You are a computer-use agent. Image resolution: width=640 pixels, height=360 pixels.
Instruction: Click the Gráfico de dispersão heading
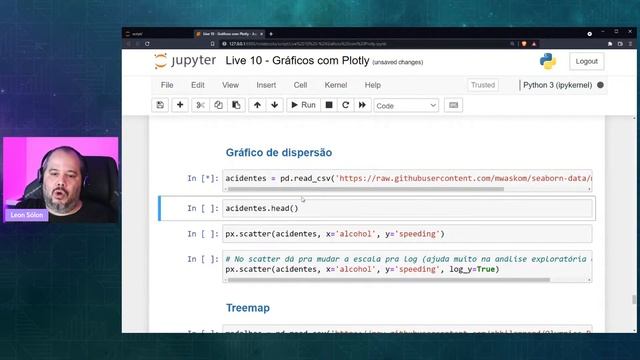tap(279, 152)
